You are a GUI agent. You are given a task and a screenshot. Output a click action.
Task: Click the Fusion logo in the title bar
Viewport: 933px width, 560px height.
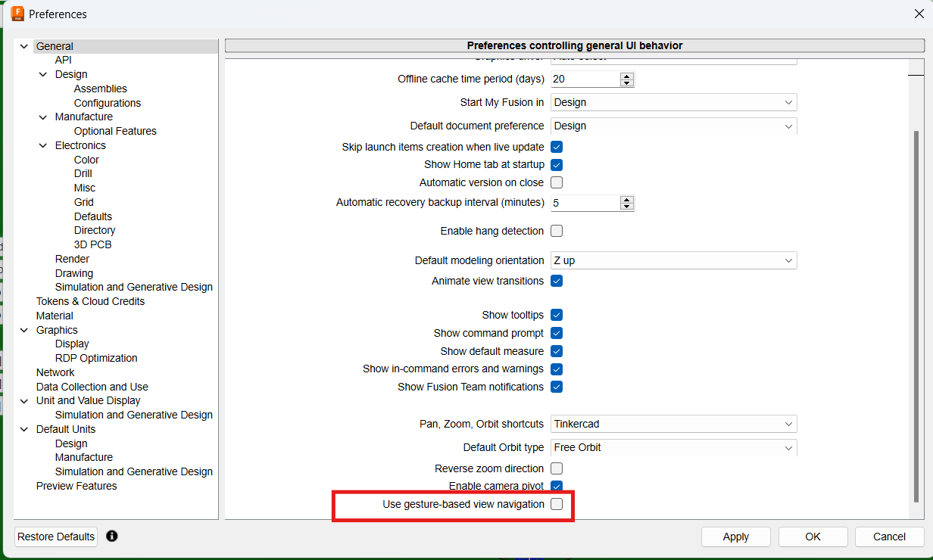17,13
